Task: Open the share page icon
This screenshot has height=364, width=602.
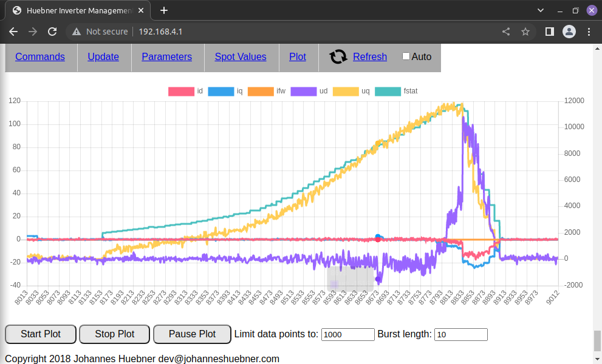Action: 506,32
